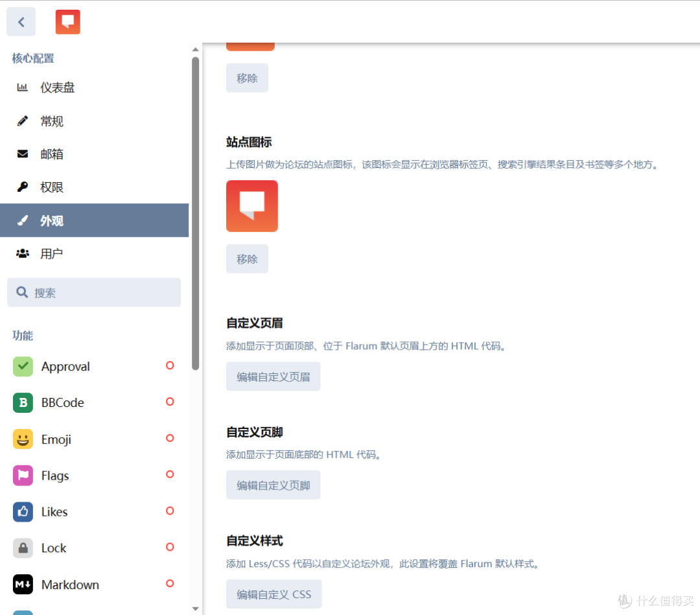This screenshot has width=700, height=615.
Task: Click the 站点图标 heading
Action: click(249, 143)
